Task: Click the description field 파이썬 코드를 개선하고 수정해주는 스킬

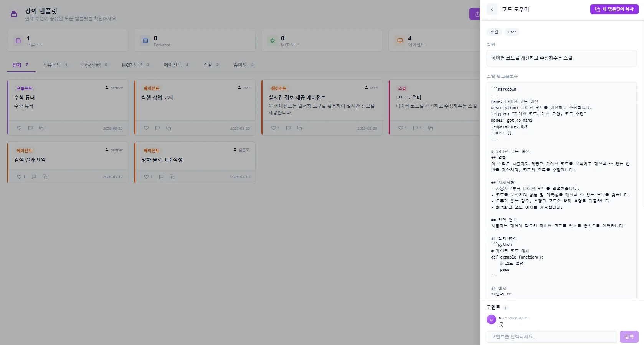Action: point(561,58)
